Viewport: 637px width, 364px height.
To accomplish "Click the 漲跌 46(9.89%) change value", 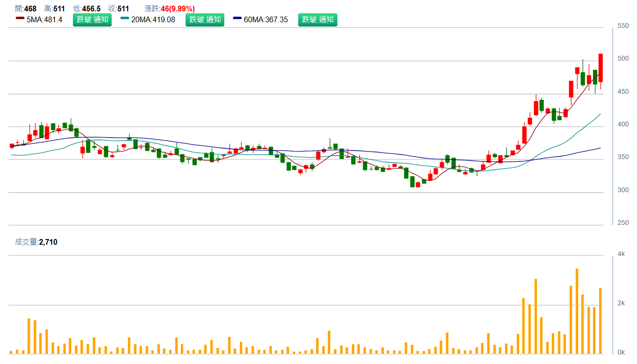I will 177,9.
